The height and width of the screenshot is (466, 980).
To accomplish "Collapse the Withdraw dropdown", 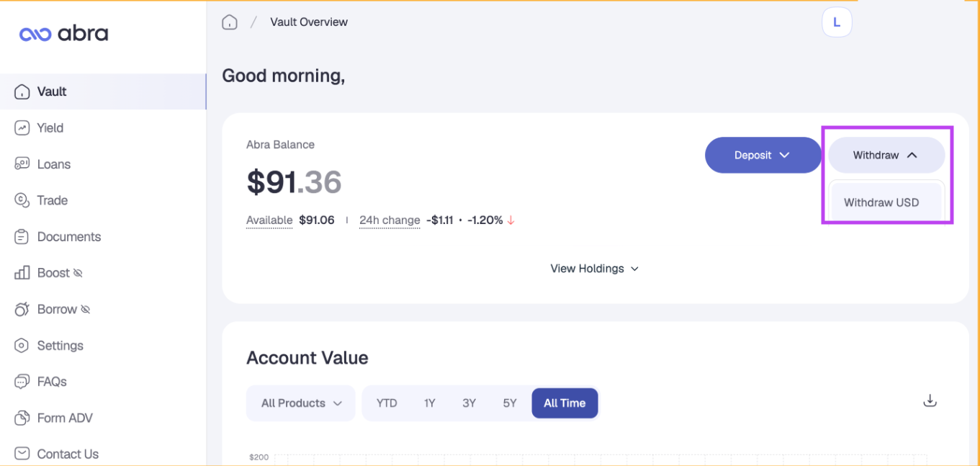I will [886, 155].
